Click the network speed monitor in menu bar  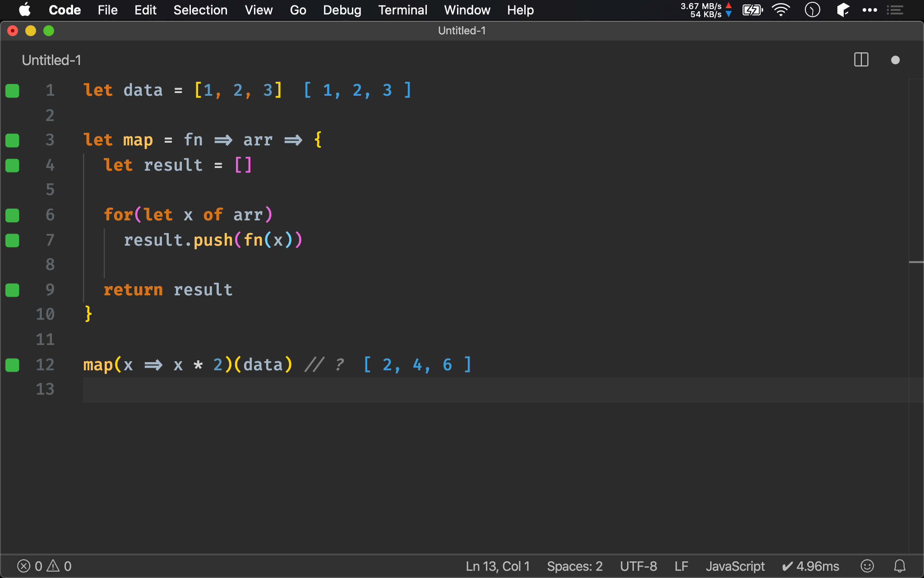point(706,10)
